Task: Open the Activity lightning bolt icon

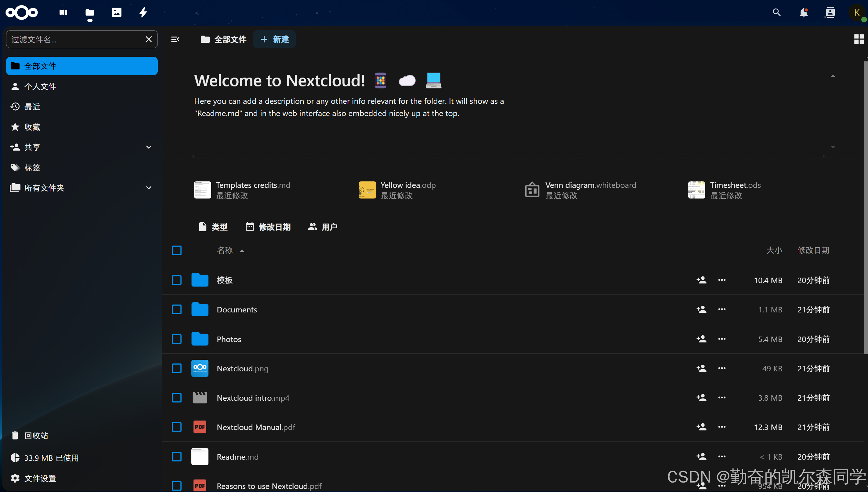Action: [x=143, y=13]
